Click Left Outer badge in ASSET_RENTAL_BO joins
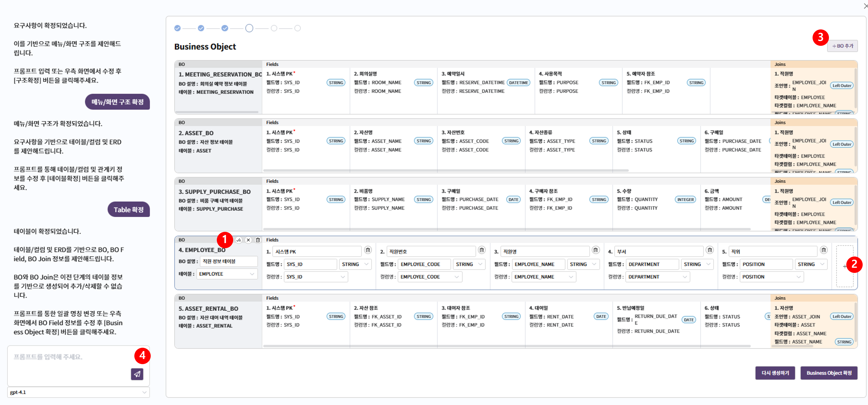Viewport: 868px width, 405px height. click(842, 316)
